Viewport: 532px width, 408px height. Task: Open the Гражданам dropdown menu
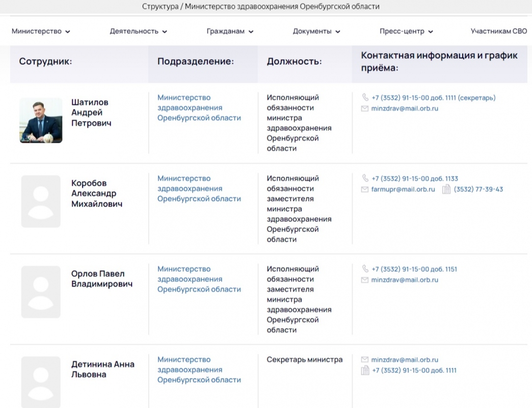point(230,31)
